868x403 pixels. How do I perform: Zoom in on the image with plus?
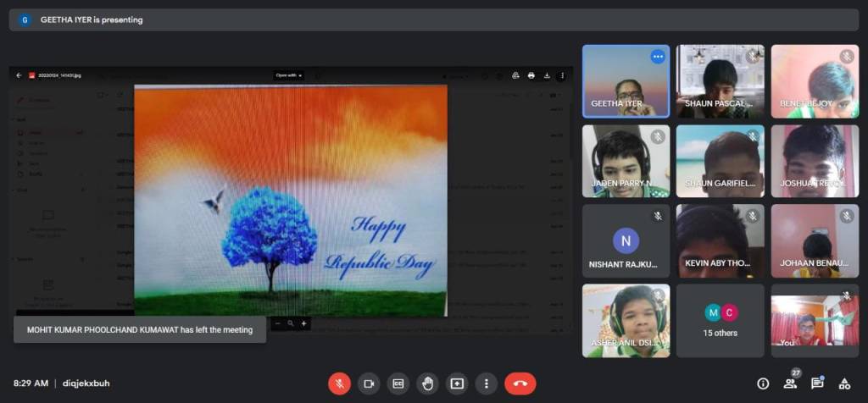click(x=304, y=323)
